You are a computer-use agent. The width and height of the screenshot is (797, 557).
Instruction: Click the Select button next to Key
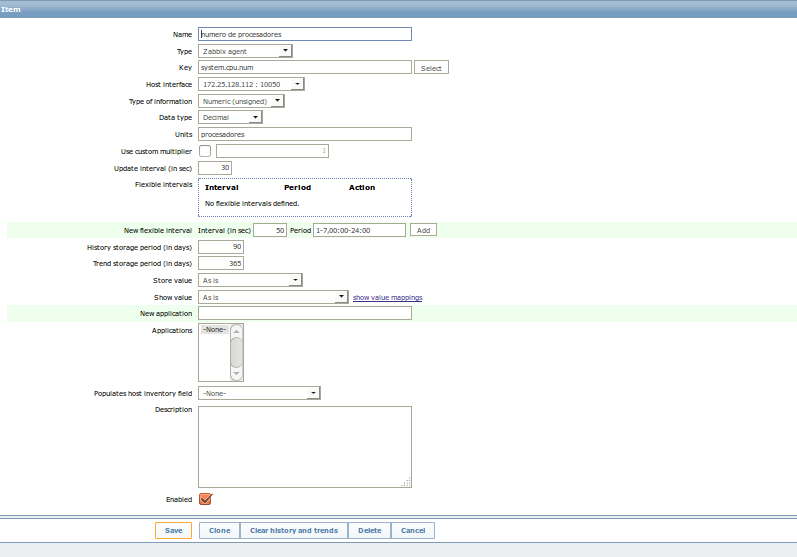(x=431, y=68)
